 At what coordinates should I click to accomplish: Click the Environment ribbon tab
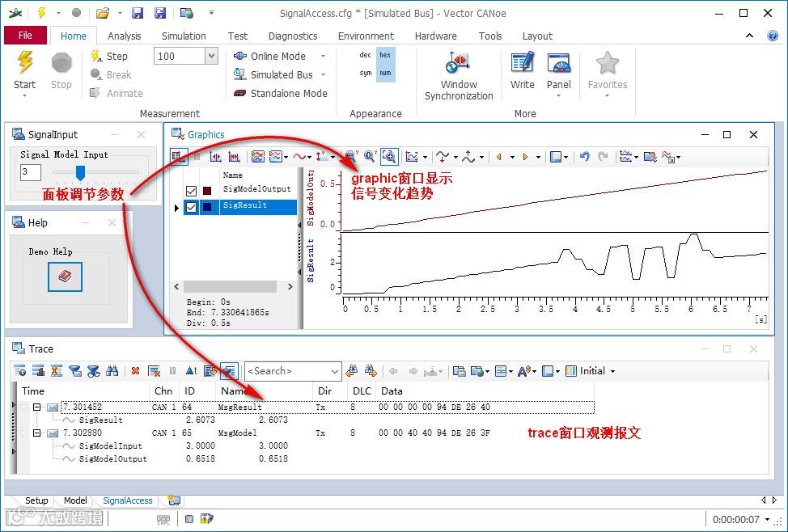(x=366, y=36)
